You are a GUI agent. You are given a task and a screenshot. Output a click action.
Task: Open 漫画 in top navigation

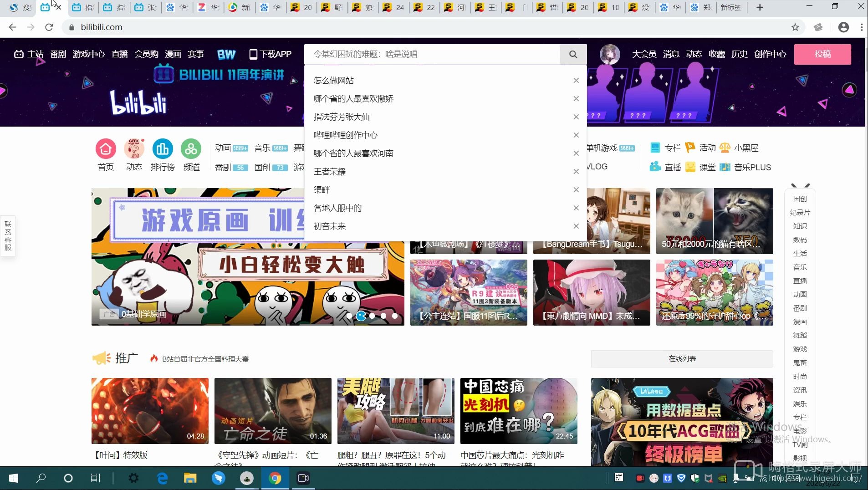(173, 54)
